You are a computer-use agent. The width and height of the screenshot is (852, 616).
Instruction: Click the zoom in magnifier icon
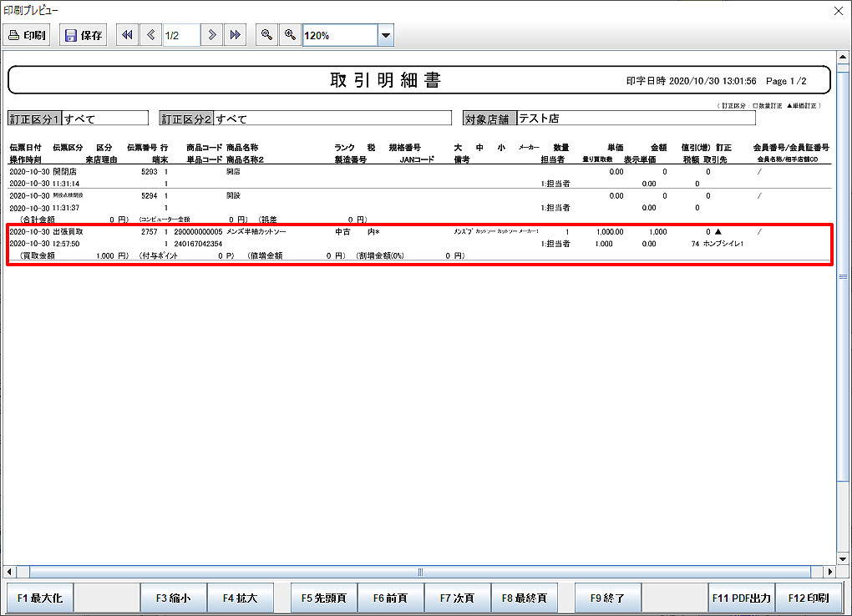coord(290,35)
